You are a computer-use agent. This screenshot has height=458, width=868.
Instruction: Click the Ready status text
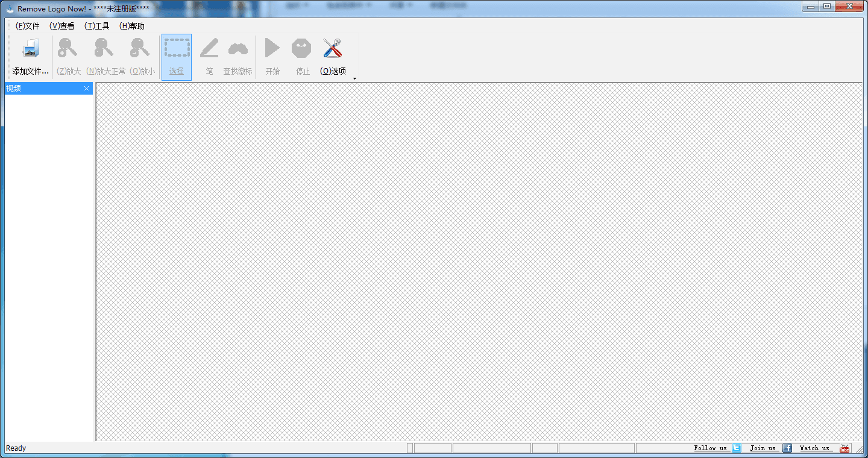point(16,448)
